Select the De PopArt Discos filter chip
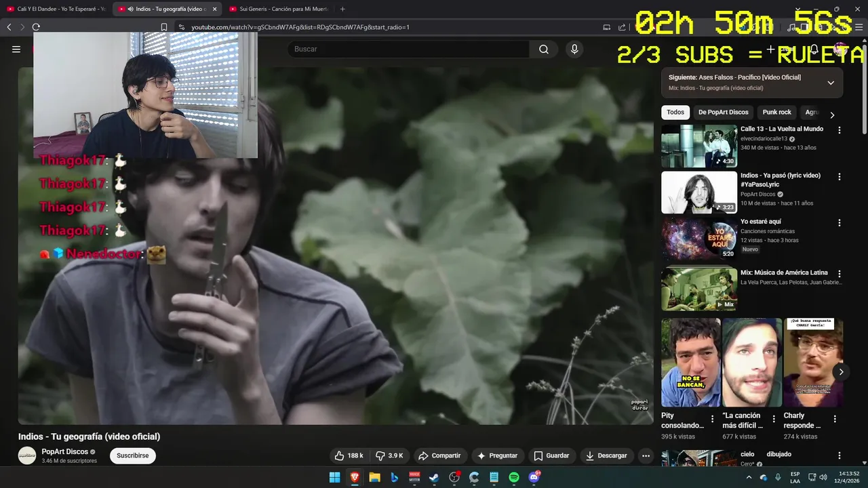This screenshot has height=488, width=868. (724, 113)
